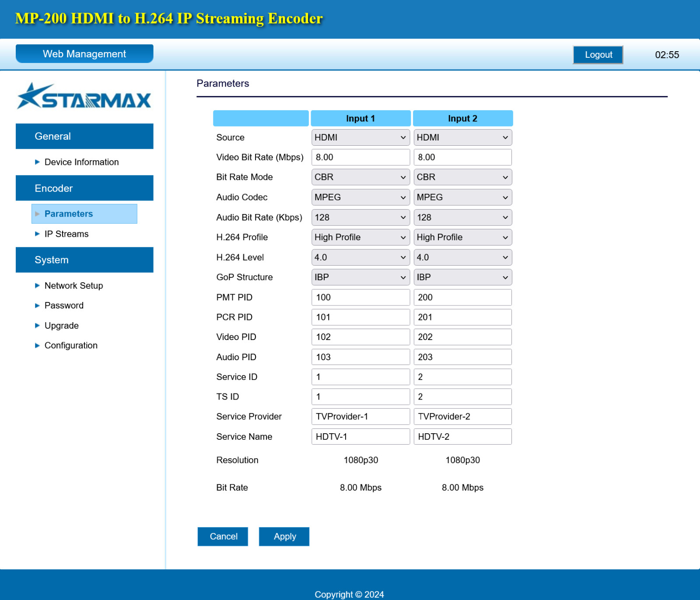Focus the Input 1 Video PID field
This screenshot has height=600, width=700.
tap(360, 337)
